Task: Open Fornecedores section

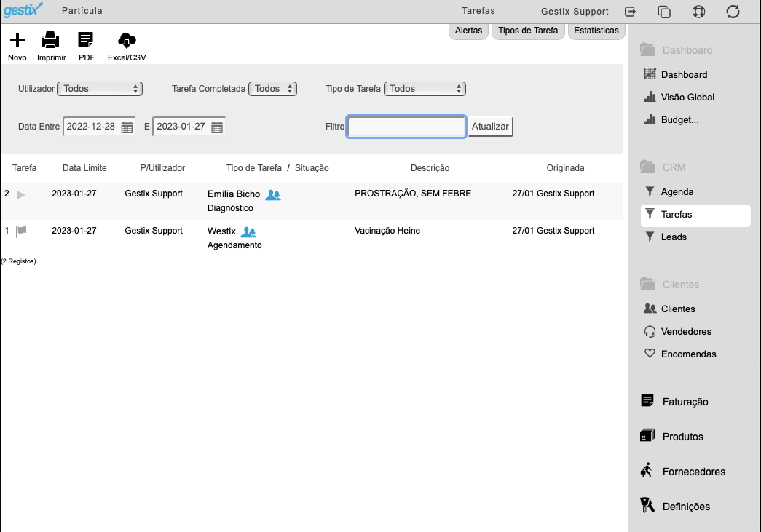Action: click(693, 472)
